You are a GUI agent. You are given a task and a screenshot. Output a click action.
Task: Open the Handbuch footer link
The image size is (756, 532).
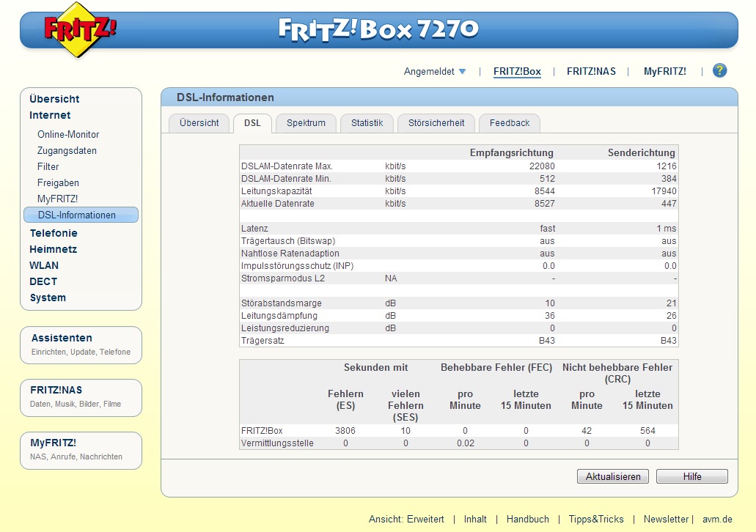pyautogui.click(x=527, y=519)
